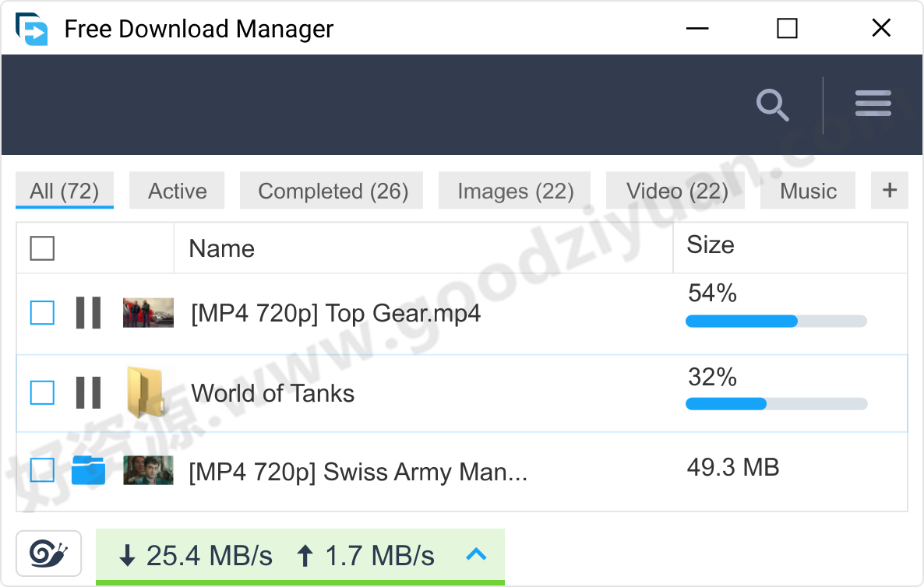Click the Top Gear video thumbnail

coord(148,313)
